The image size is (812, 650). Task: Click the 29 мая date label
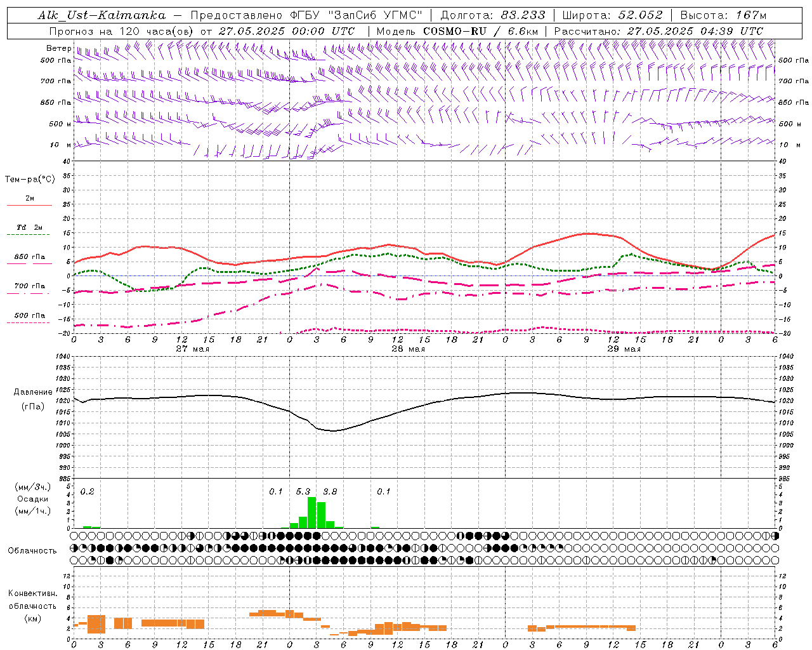point(624,349)
